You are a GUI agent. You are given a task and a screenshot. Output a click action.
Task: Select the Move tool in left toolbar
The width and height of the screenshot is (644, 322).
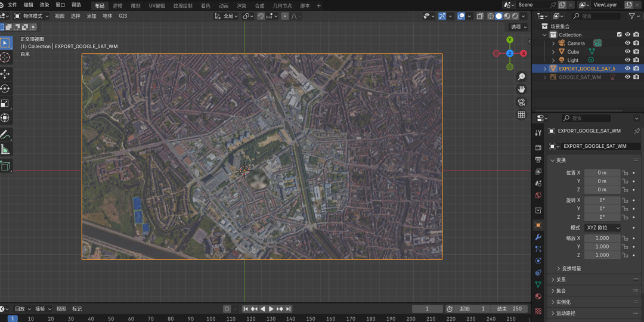coord(5,73)
